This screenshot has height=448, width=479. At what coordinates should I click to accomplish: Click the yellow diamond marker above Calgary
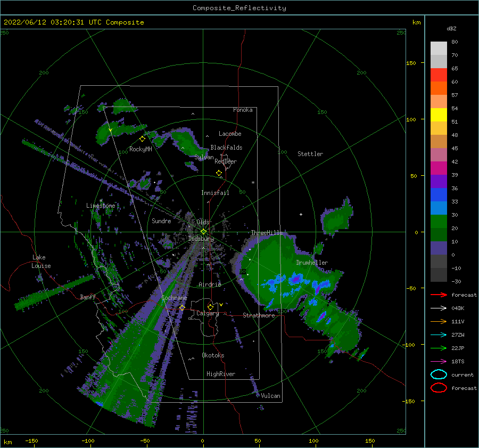point(210,307)
